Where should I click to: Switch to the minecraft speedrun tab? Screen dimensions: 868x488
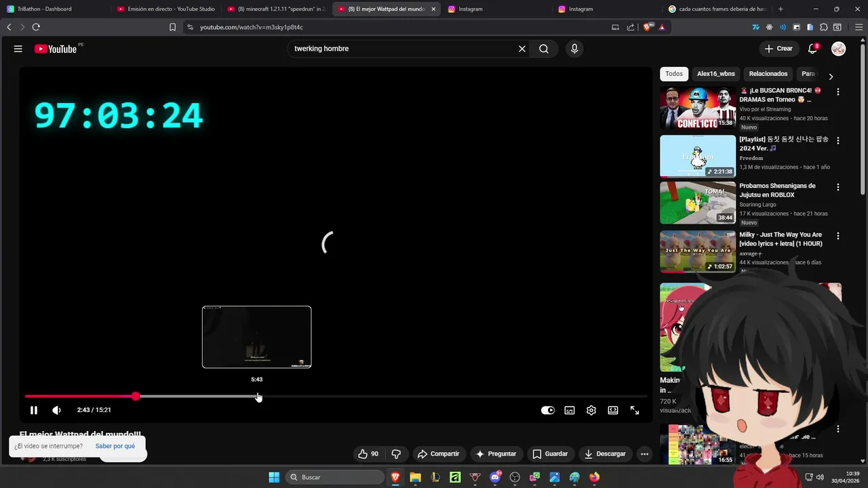(x=275, y=9)
